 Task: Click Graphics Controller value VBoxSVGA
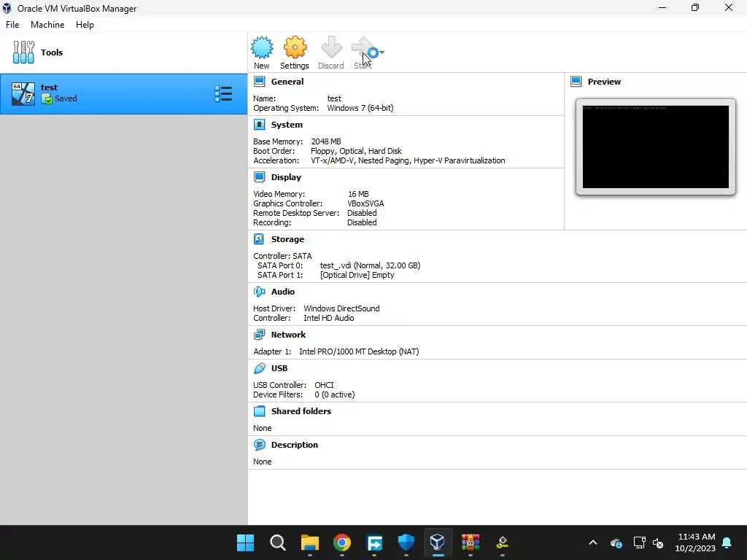tap(365, 203)
